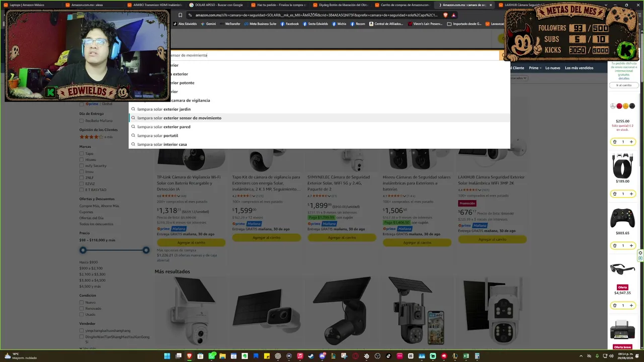Click the Windows Start button in taskbar
This screenshot has height=362, width=644.
pos(167,356)
